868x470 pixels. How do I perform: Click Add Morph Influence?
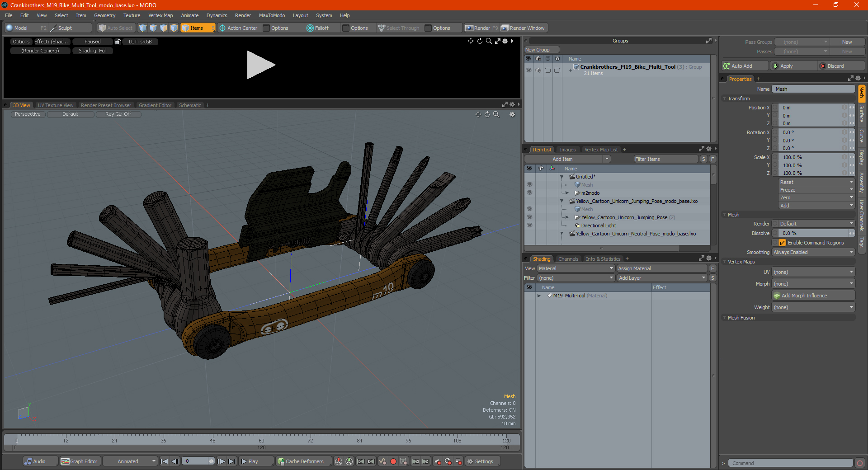[x=813, y=296]
